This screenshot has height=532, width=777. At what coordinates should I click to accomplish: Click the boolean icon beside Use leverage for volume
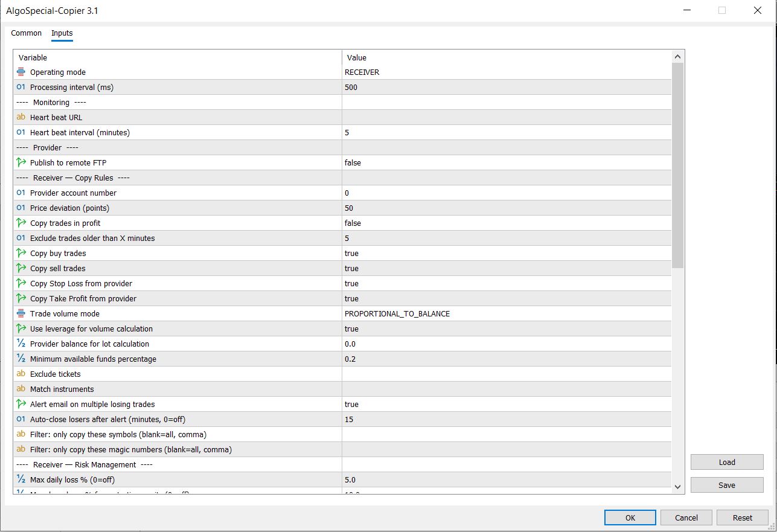click(21, 328)
